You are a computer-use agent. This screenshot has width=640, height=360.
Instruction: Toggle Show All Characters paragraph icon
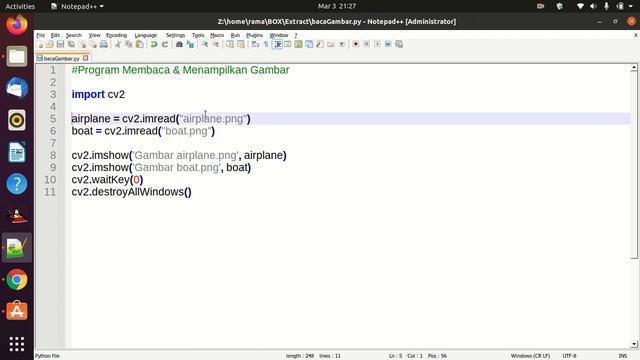pyautogui.click(x=266, y=44)
